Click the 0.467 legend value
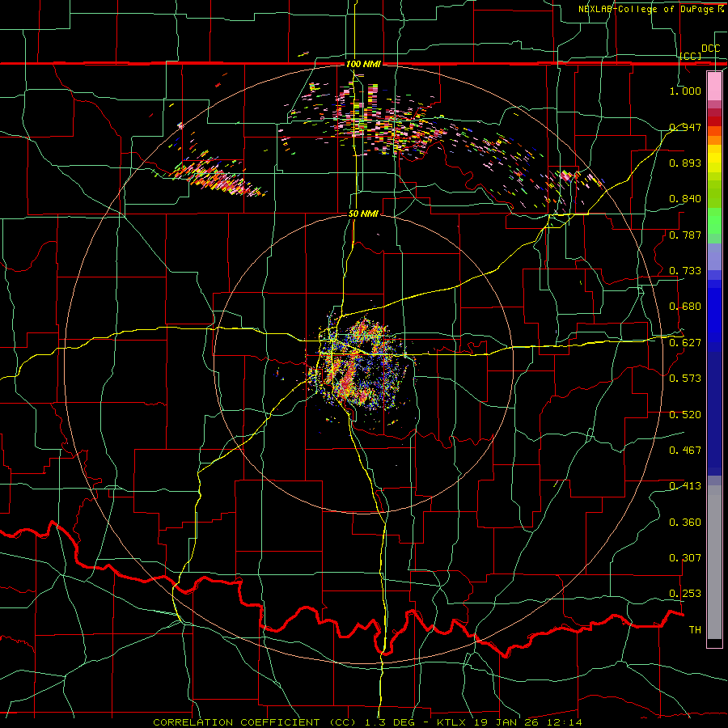 685,451
